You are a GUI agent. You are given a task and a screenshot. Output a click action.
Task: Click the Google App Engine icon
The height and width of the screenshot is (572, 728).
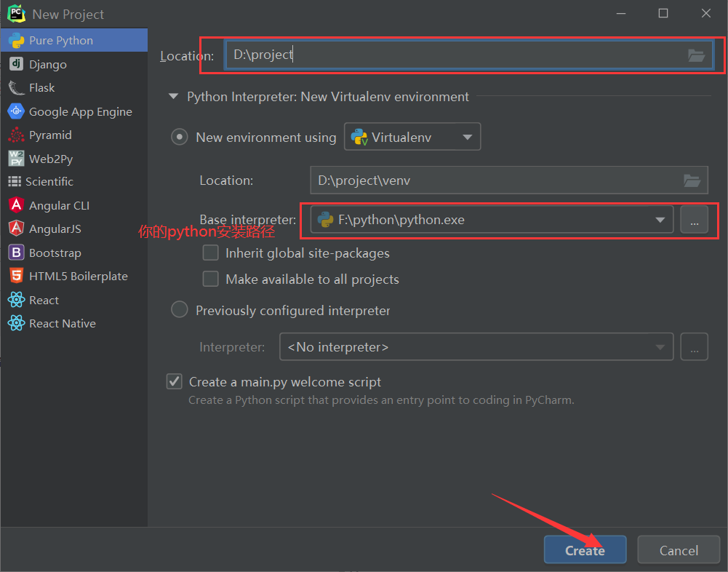16,111
